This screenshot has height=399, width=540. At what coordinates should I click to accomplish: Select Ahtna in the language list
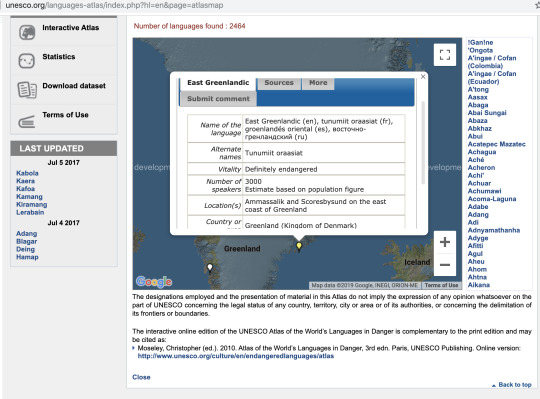(477, 277)
